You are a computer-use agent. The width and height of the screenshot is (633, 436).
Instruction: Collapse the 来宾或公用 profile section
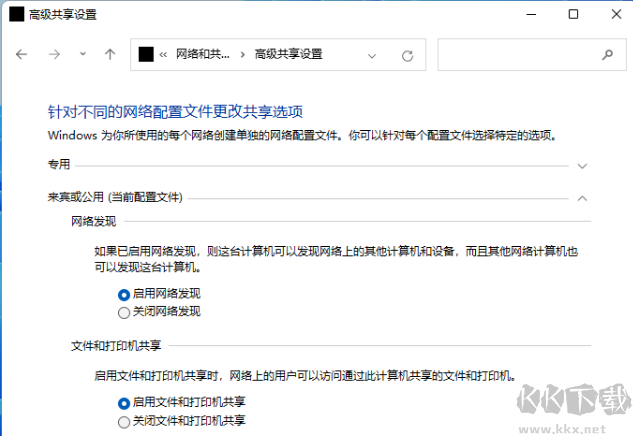[582, 198]
